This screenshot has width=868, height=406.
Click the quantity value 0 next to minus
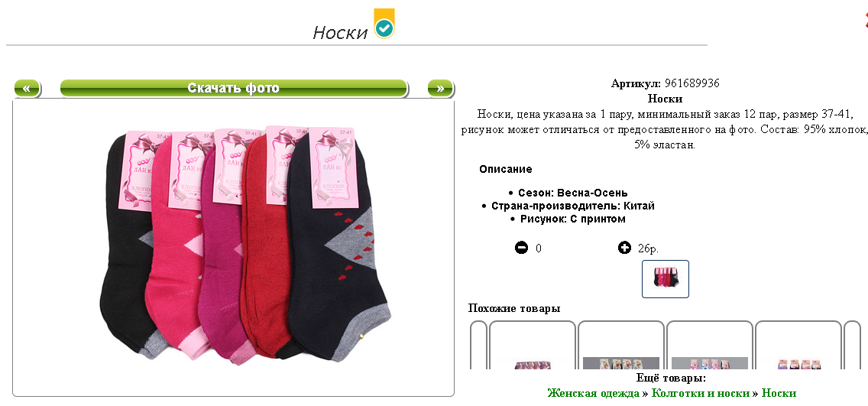[x=539, y=248]
